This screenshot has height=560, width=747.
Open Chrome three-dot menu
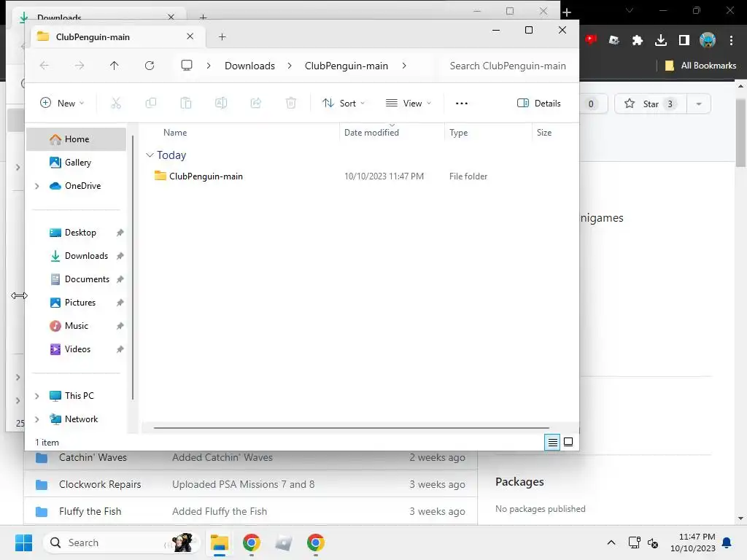[x=731, y=41]
